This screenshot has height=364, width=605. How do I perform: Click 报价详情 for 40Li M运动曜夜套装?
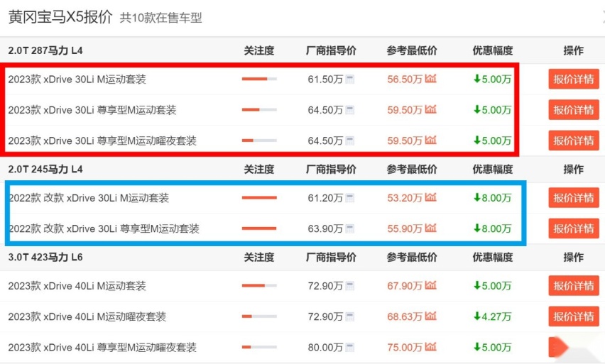click(x=574, y=316)
